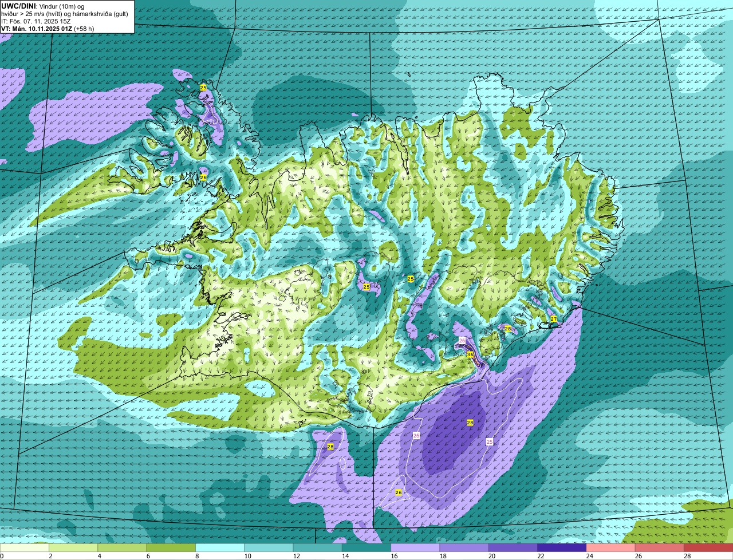The image size is (733, 560).
Task: Click the yellow "36" max gust label
Action: [x=470, y=354]
